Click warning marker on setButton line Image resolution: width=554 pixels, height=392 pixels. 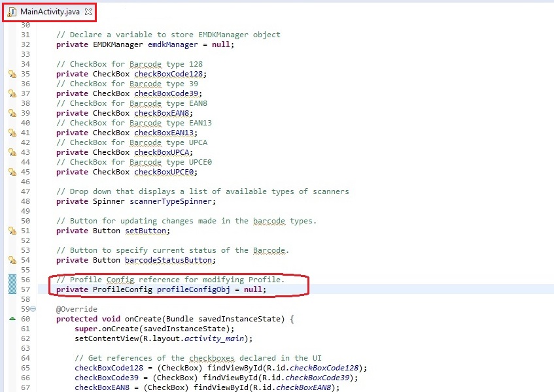(12, 231)
